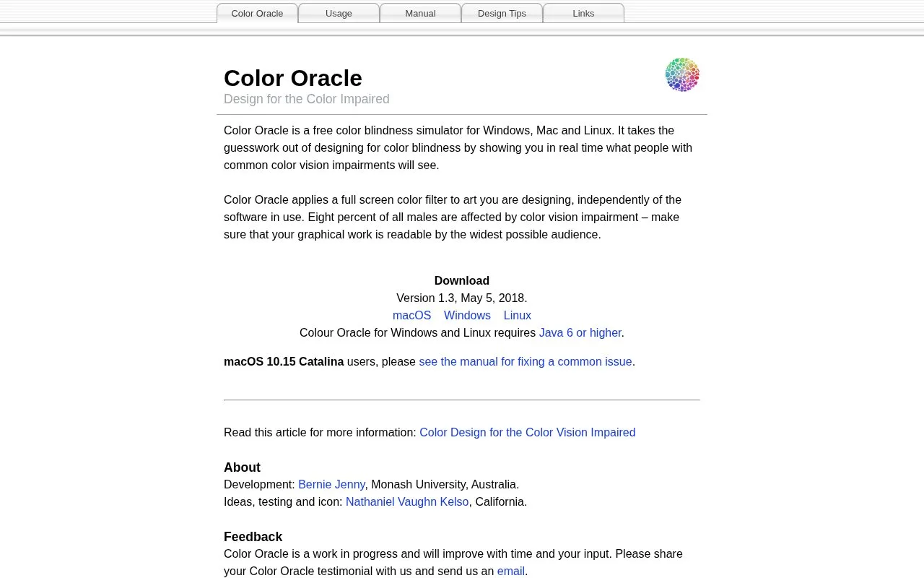924x578 pixels.
Task: Open the Manual tab
Action: [x=420, y=13]
